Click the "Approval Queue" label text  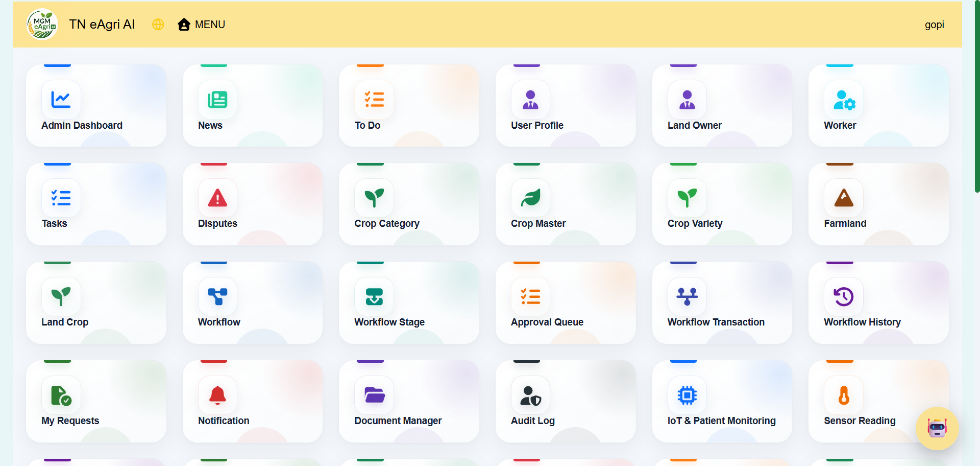547,322
